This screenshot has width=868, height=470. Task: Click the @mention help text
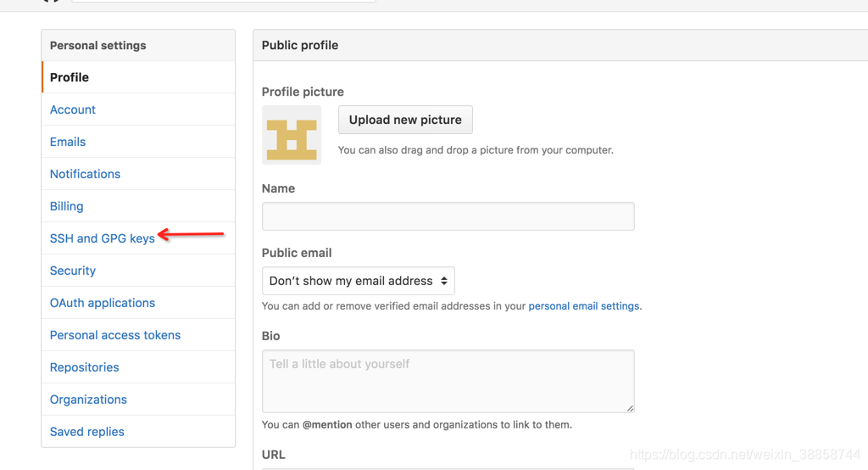(417, 424)
